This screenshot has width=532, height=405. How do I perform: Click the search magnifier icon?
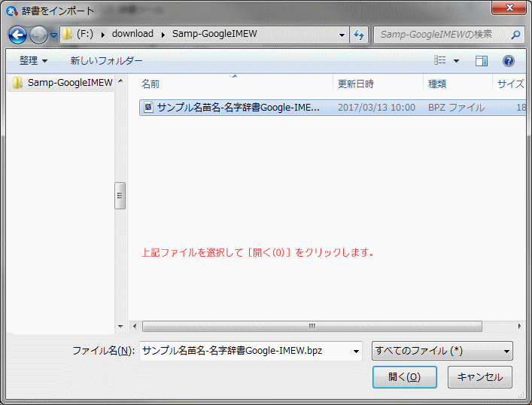click(515, 35)
